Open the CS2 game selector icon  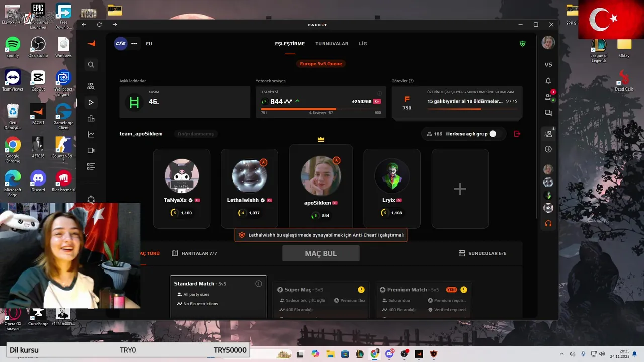point(121,44)
